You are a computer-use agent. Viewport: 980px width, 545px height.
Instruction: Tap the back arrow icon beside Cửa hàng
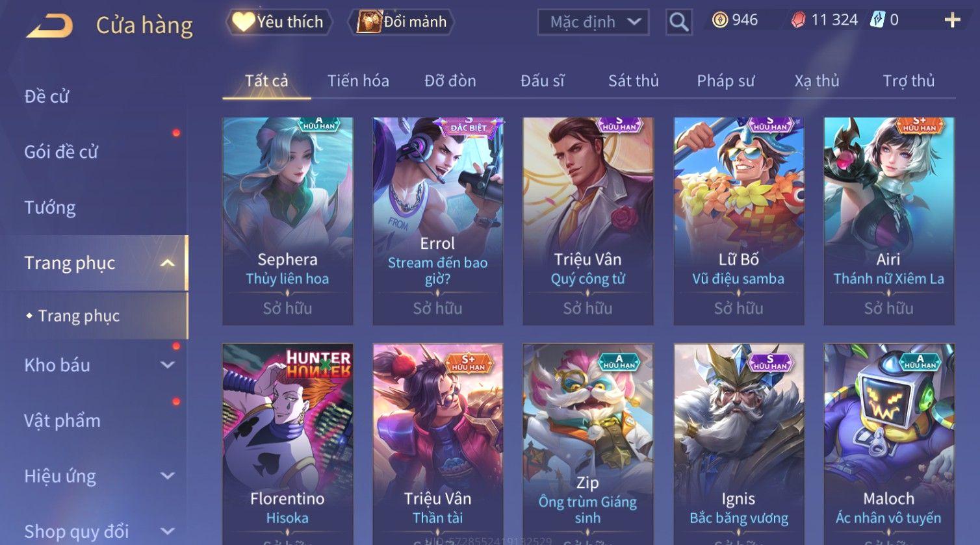[50, 26]
